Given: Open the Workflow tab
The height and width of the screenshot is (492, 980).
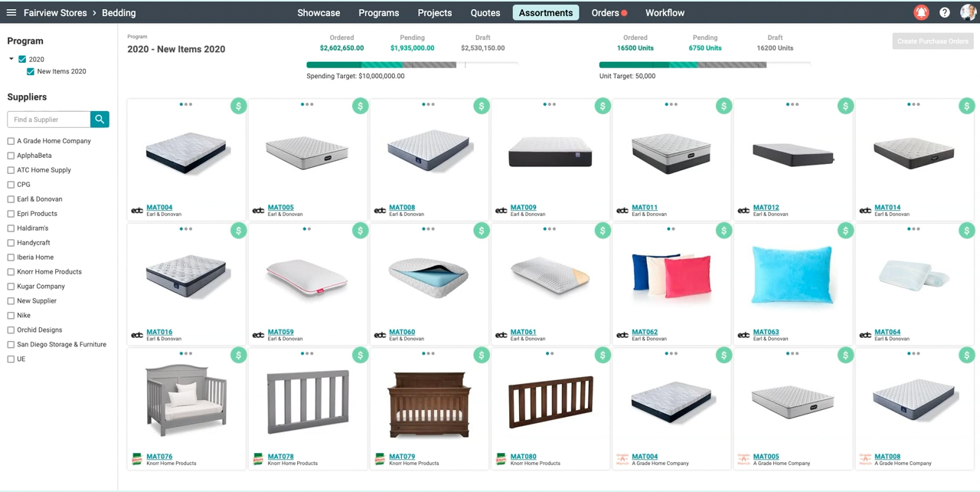Looking at the screenshot, I should click(x=665, y=13).
